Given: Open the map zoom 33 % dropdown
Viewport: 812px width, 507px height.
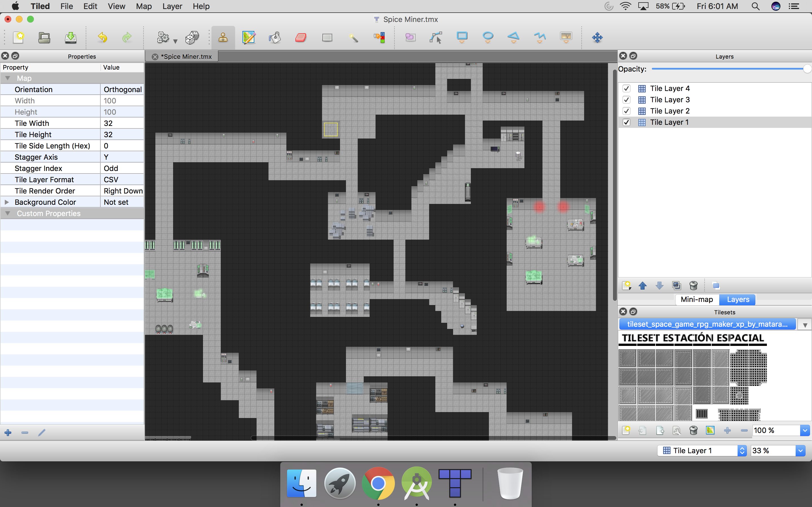Looking at the screenshot, I should [800, 451].
